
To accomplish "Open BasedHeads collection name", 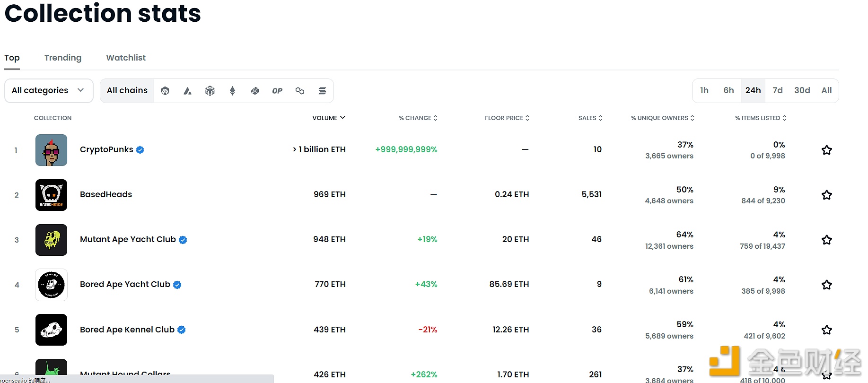I will 106,194.
